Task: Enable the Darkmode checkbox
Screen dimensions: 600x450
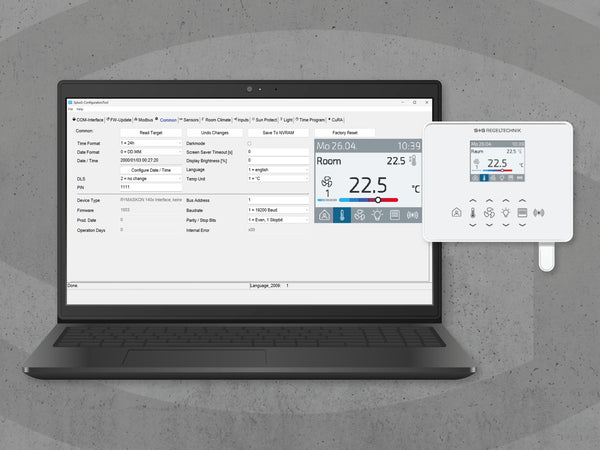Action: click(x=249, y=143)
